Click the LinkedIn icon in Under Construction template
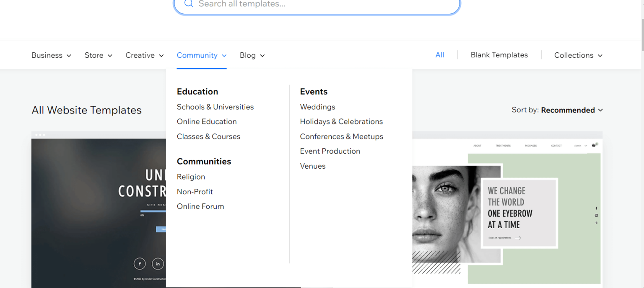The height and width of the screenshot is (288, 644). pos(158,264)
